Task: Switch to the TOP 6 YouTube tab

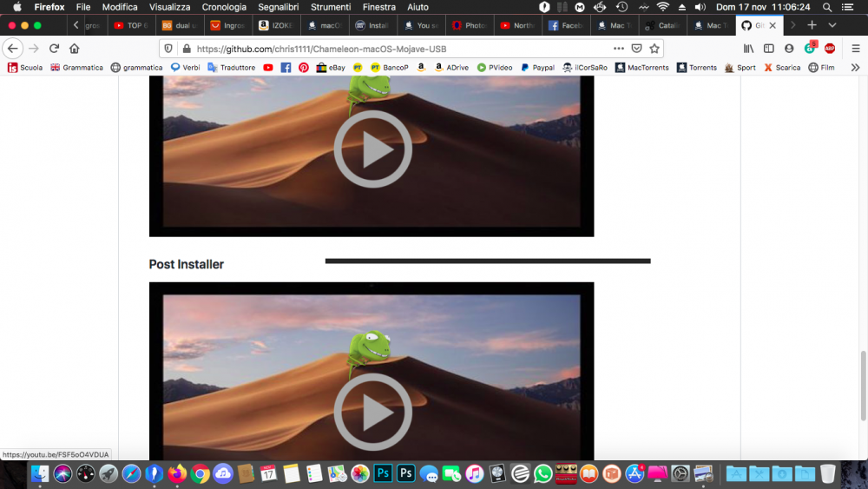Action: click(x=131, y=25)
